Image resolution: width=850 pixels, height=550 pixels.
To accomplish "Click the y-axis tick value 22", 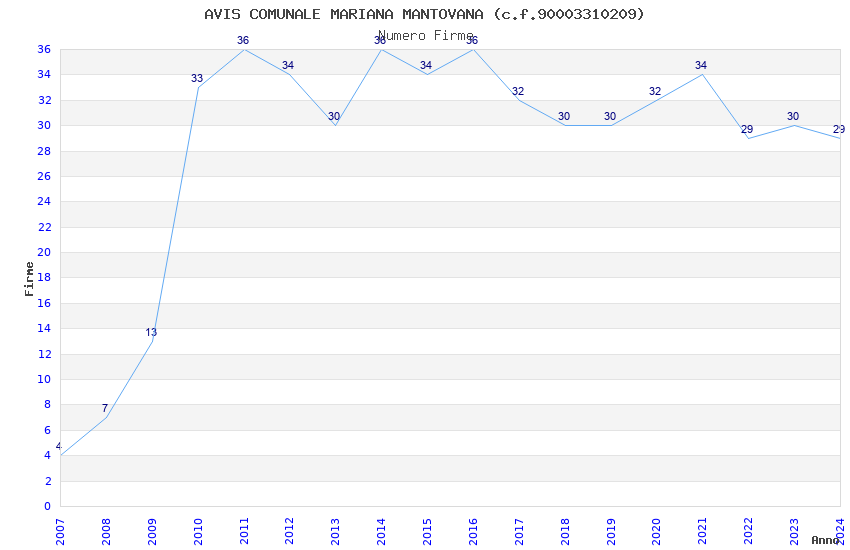I will [x=44, y=227].
